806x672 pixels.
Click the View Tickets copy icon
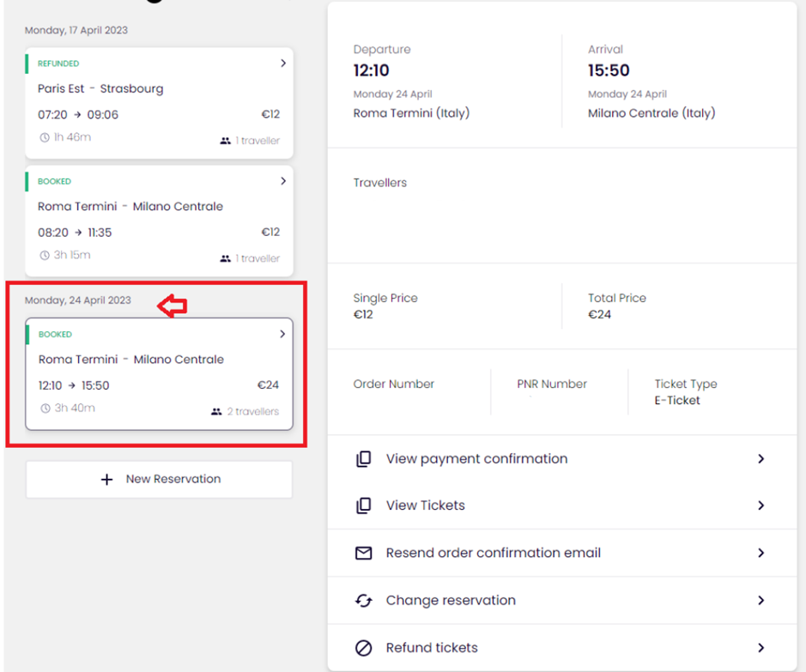[363, 506]
